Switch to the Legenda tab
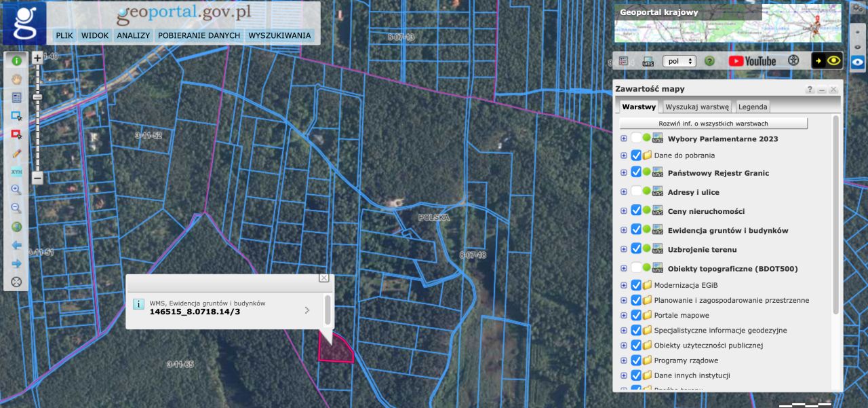The height and width of the screenshot is (408, 868). coord(753,107)
